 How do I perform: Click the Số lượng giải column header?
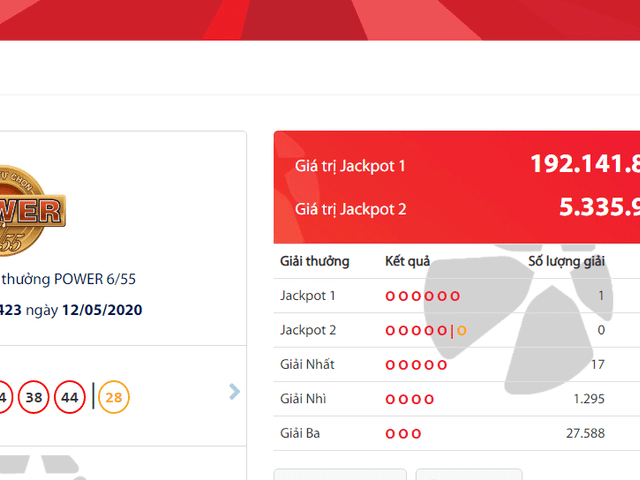tap(566, 261)
